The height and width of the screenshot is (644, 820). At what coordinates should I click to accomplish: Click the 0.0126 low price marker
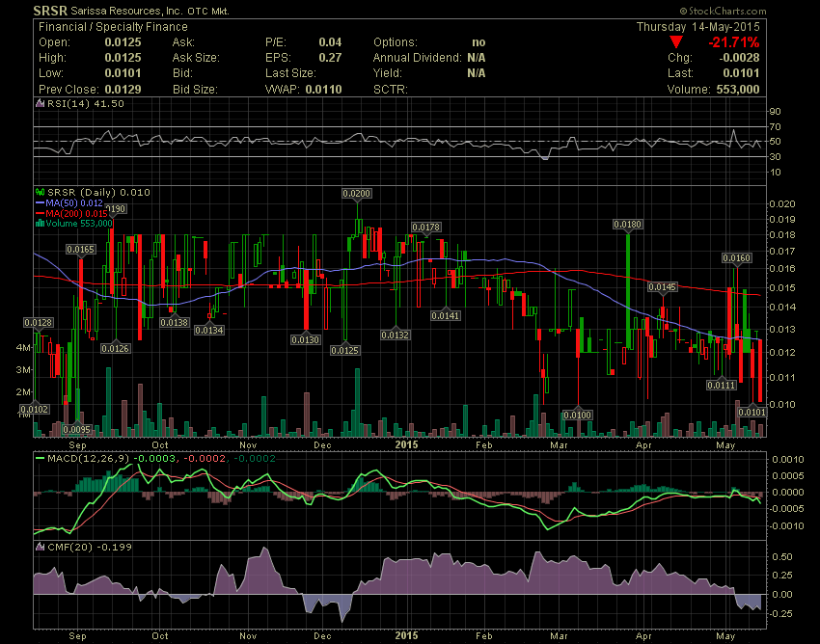click(115, 348)
